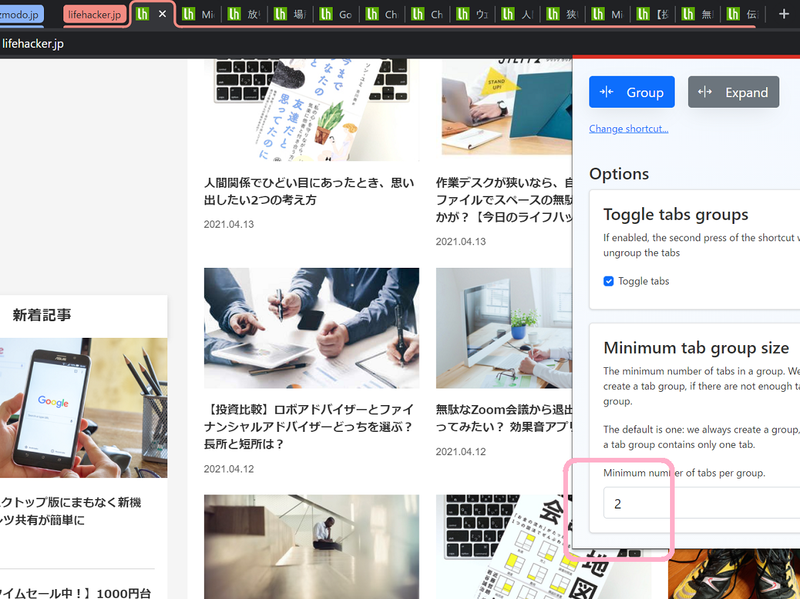Click the lh favicon on the 無 tab
800x599 pixels.
click(x=689, y=14)
